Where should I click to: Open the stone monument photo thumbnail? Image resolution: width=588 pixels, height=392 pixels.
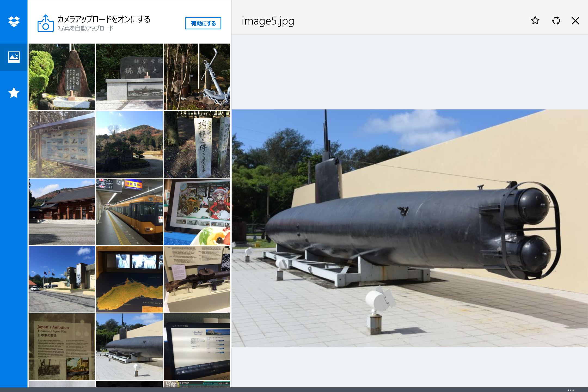(x=62, y=77)
